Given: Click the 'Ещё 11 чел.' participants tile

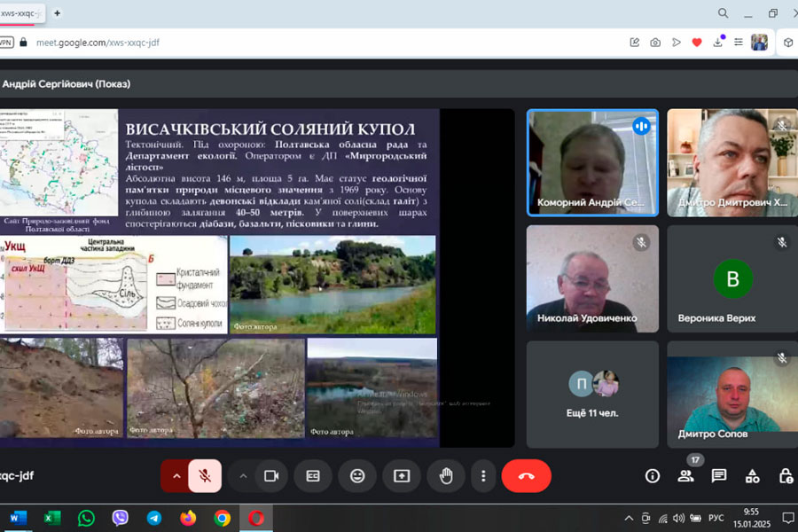Looking at the screenshot, I should 592,395.
